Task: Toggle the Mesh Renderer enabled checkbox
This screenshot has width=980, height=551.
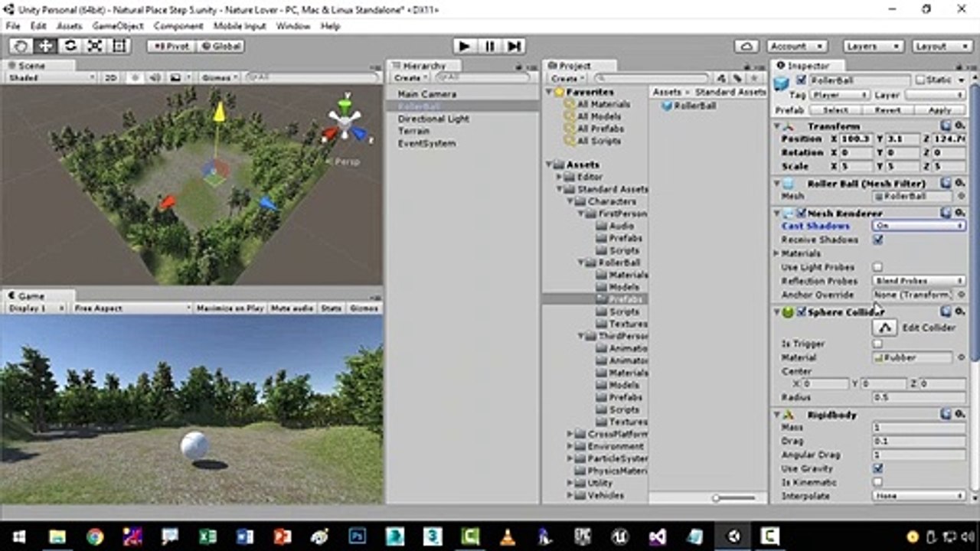Action: 801,214
